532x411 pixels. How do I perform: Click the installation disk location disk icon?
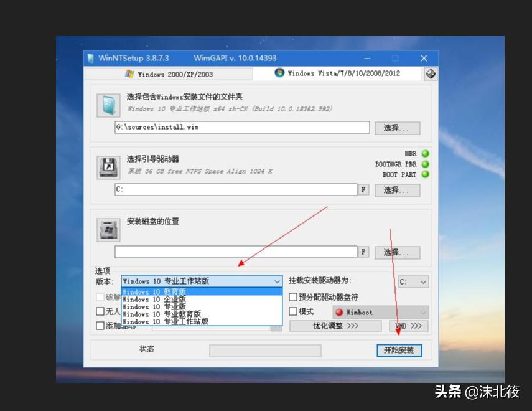(107, 229)
